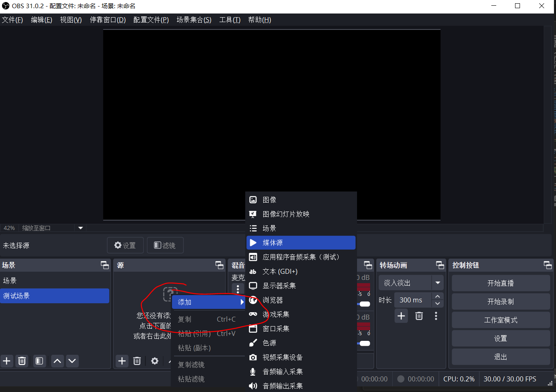Open the 缩放至窗口 preview scaling dropdown

pyautogui.click(x=80, y=228)
